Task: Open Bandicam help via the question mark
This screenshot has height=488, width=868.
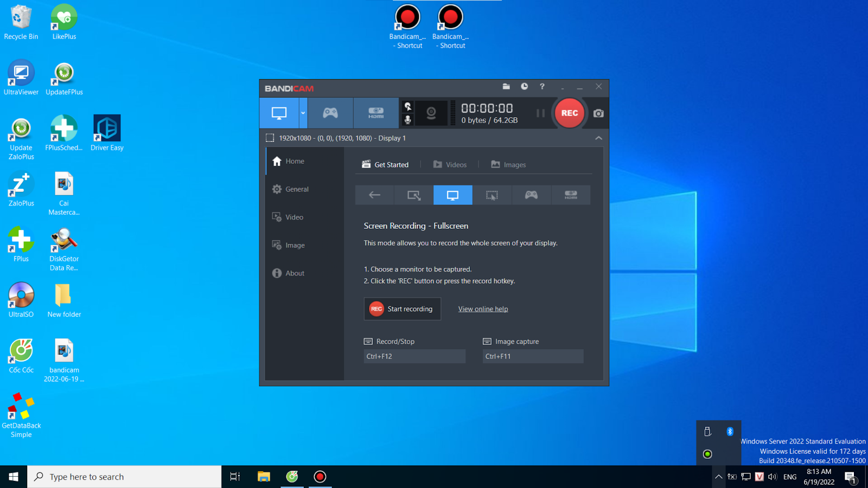Action: pos(542,86)
